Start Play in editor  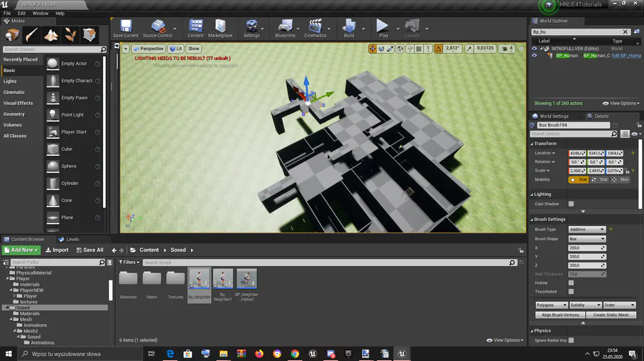tap(384, 29)
